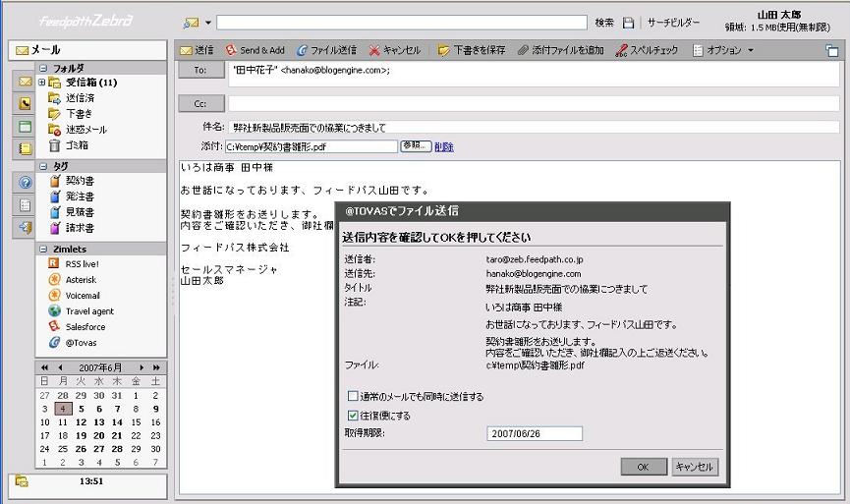Image resolution: width=850 pixels, height=504 pixels.
Task: Go to next year in mini calendar
Action: click(156, 367)
